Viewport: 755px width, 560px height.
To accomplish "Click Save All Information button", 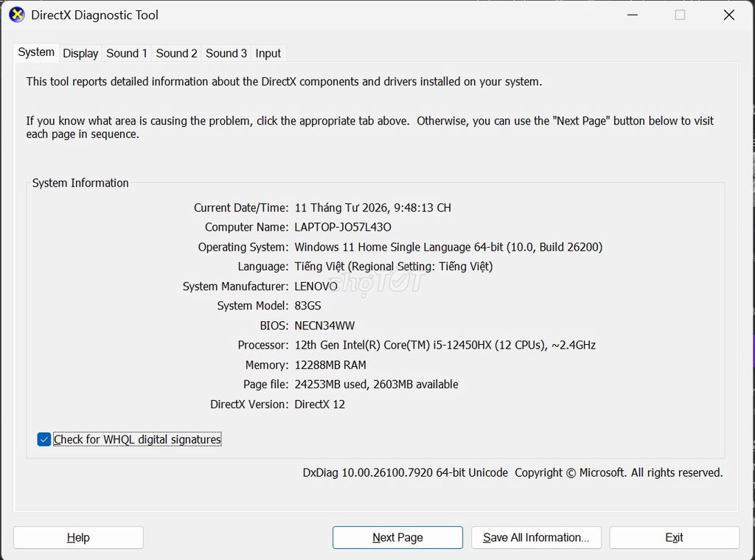I will [536, 538].
